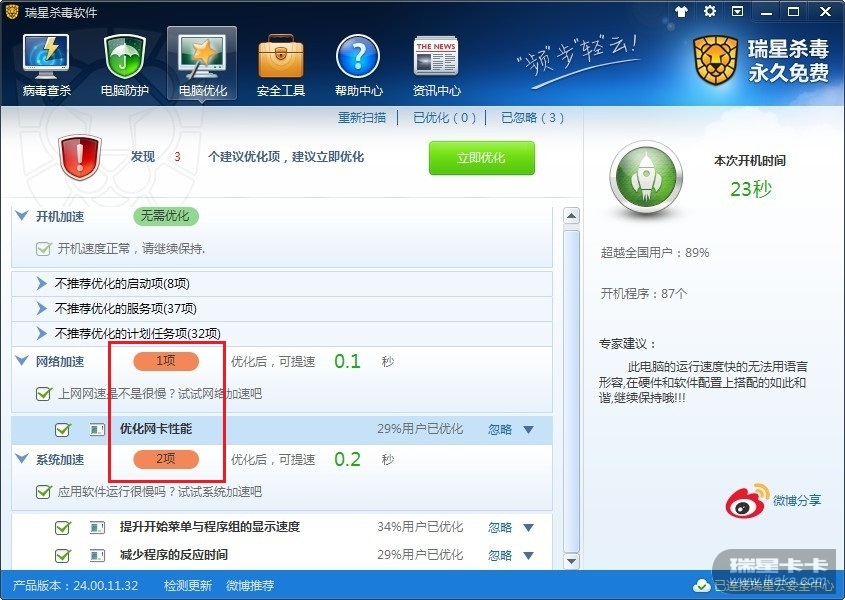This screenshot has width=845, height=600.
Task: Click 重新扫描 to rescan
Action: pos(362,118)
